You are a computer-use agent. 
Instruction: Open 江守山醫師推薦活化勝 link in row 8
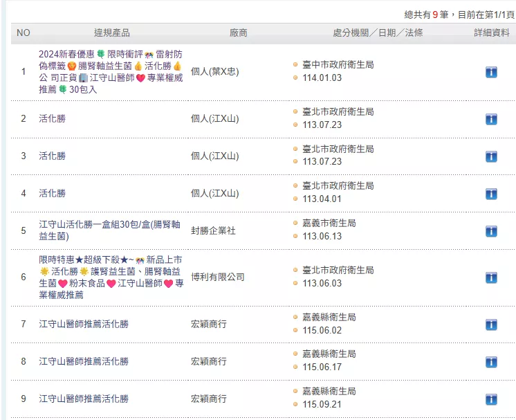84,361
